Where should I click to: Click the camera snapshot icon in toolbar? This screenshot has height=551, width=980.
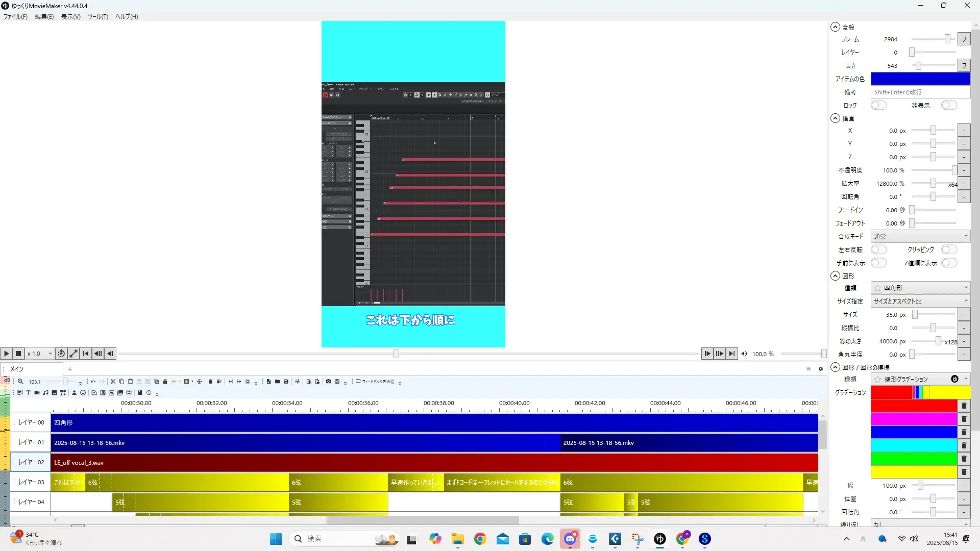(328, 382)
